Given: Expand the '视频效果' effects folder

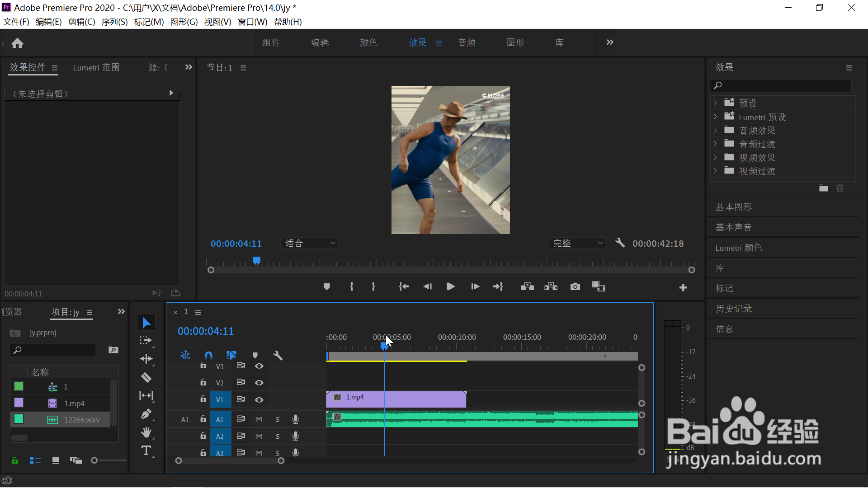Looking at the screenshot, I should (715, 158).
